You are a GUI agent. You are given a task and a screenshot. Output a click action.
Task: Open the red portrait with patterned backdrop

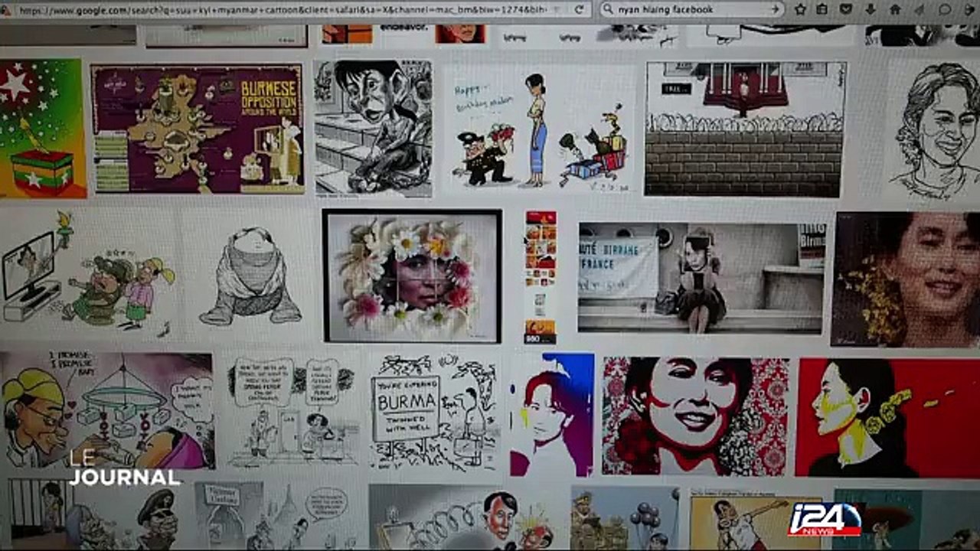(x=696, y=416)
